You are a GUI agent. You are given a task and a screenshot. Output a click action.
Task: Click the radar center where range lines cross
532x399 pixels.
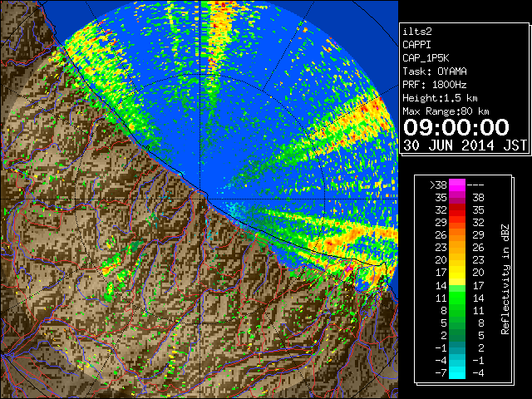click(200, 199)
